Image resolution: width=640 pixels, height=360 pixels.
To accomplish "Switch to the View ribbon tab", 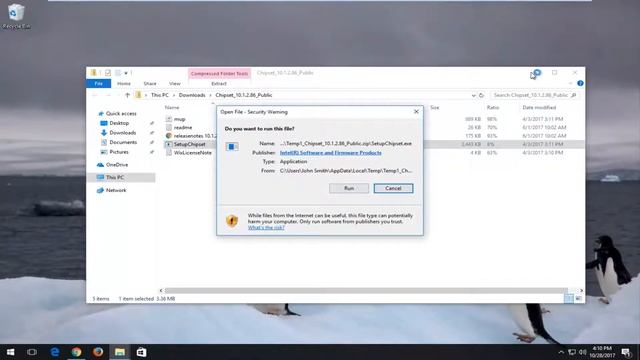I will point(175,83).
